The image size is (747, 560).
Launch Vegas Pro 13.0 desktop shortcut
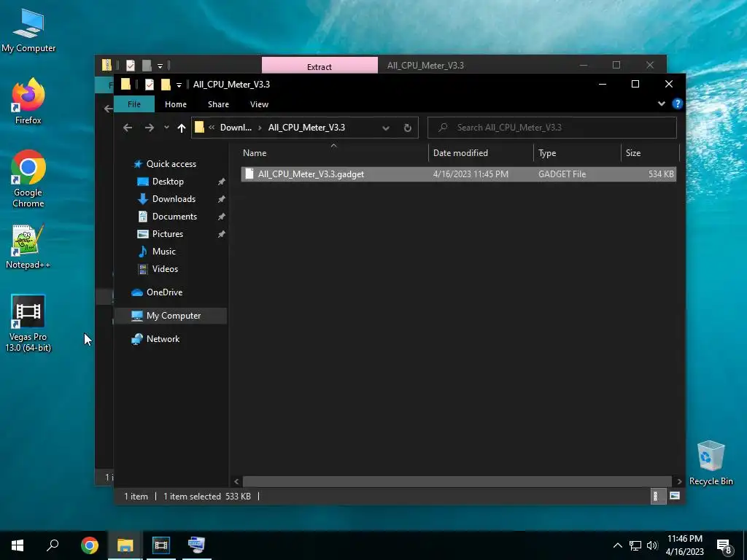(x=28, y=324)
